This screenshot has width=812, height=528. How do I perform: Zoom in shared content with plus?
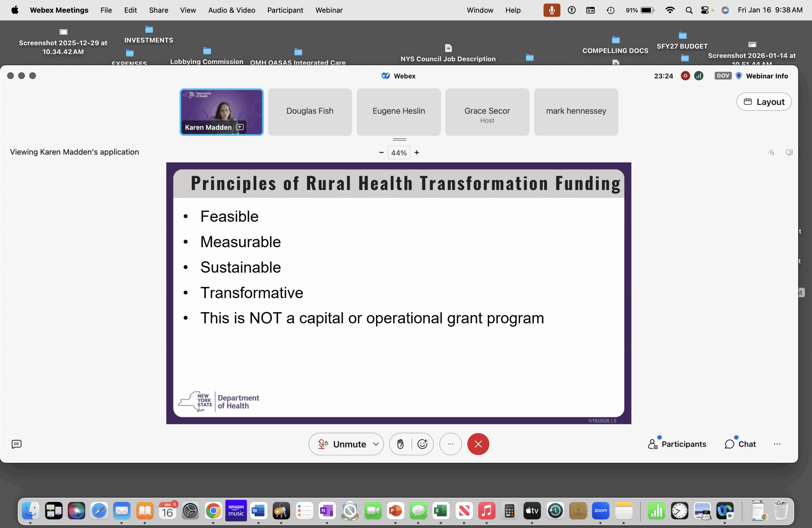pos(416,153)
